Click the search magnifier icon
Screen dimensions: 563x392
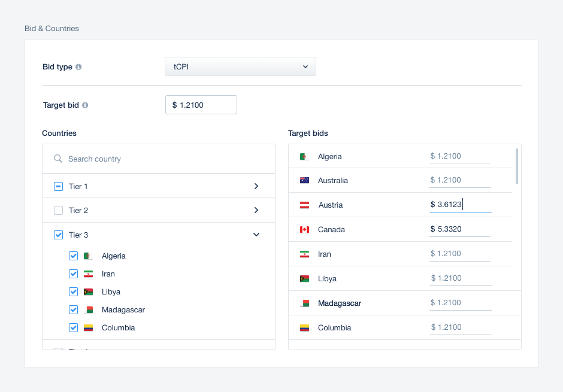click(x=58, y=159)
